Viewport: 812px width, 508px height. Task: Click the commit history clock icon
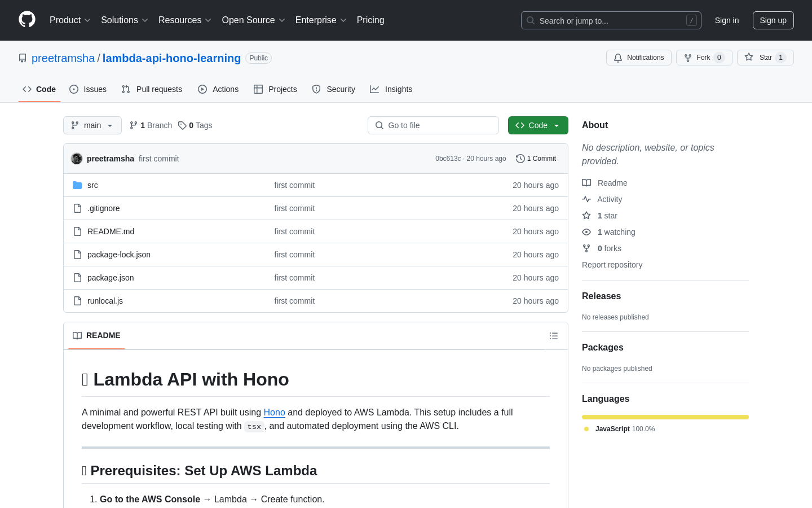click(x=520, y=159)
